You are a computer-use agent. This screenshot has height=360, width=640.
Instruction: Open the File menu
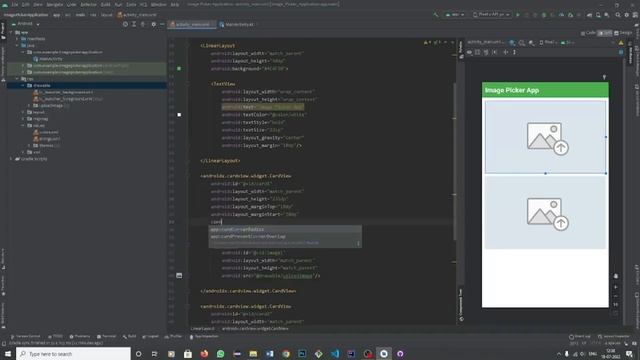coord(15,4)
